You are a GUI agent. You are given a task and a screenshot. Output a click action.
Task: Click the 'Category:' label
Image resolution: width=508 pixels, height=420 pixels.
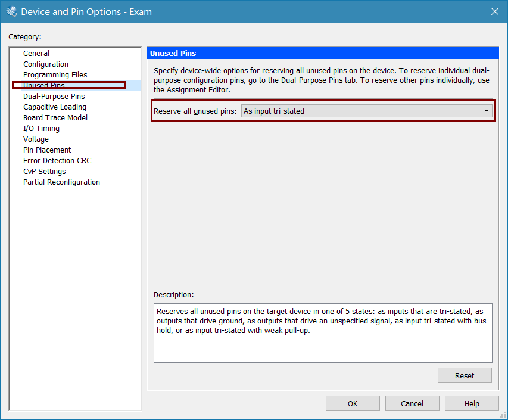25,36
